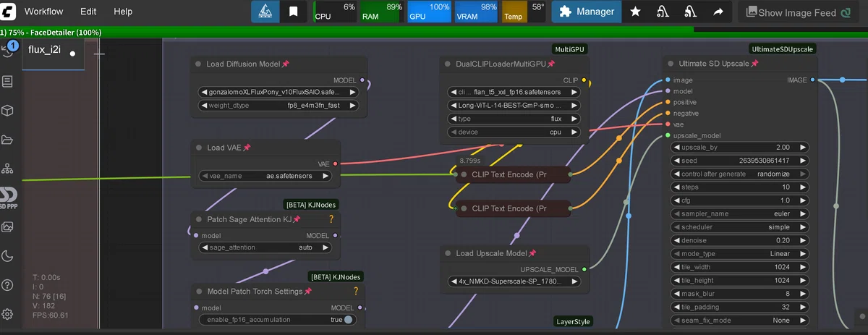Viewport: 868px width, 335px height.
Task: Toggle enable_fp16_accumulation switch
Action: 348,319
